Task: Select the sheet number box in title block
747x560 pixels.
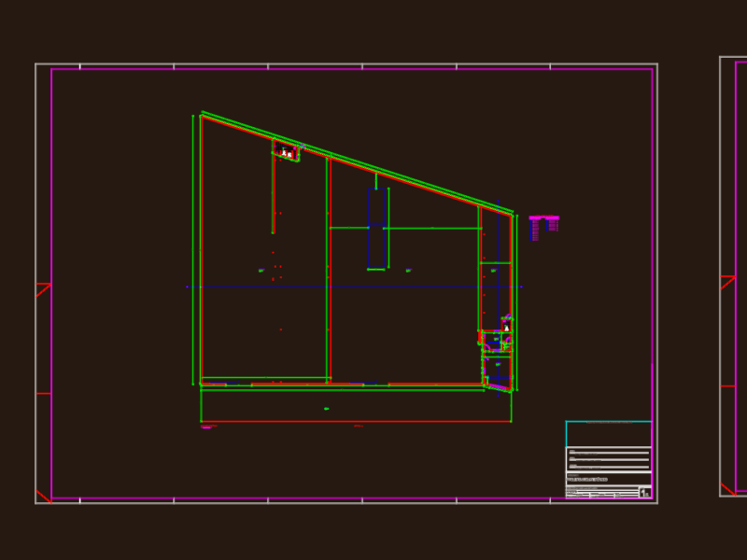Action: tap(645, 493)
